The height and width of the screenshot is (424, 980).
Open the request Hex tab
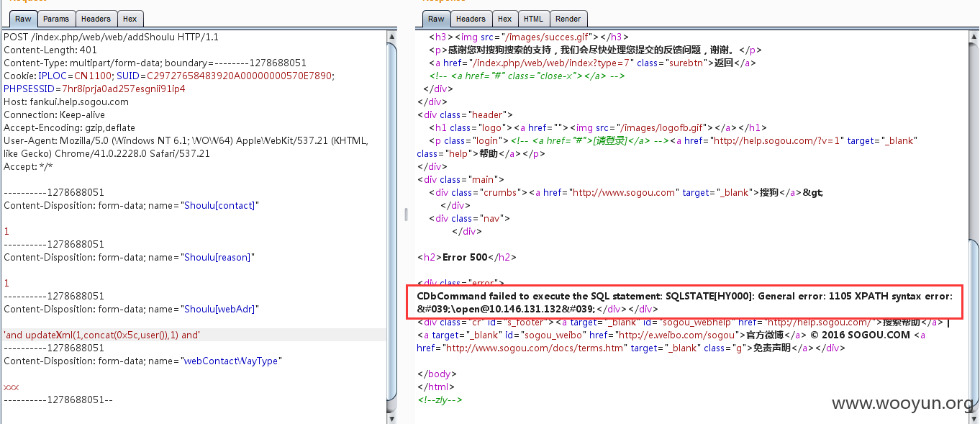[130, 19]
